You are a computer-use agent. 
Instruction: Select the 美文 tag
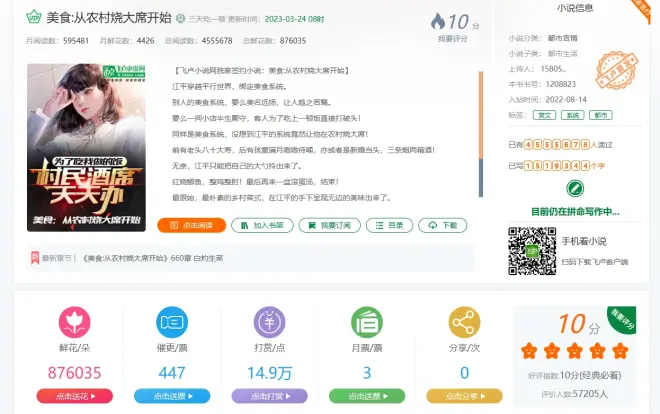tap(544, 115)
